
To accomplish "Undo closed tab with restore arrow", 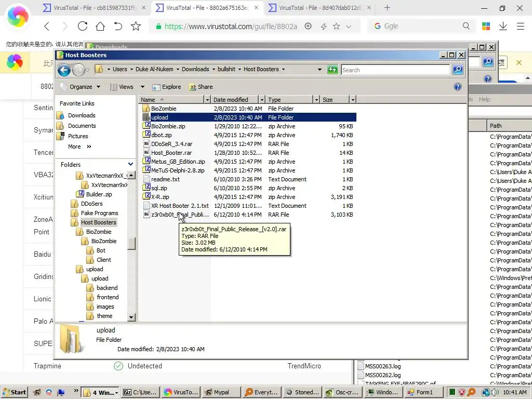I will tap(118, 26).
